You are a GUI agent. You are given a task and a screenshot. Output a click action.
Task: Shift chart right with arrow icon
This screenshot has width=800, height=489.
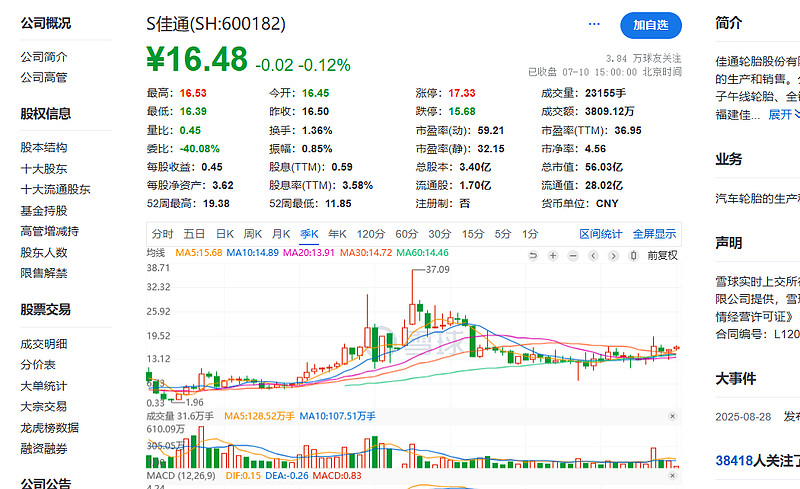[x=613, y=256]
